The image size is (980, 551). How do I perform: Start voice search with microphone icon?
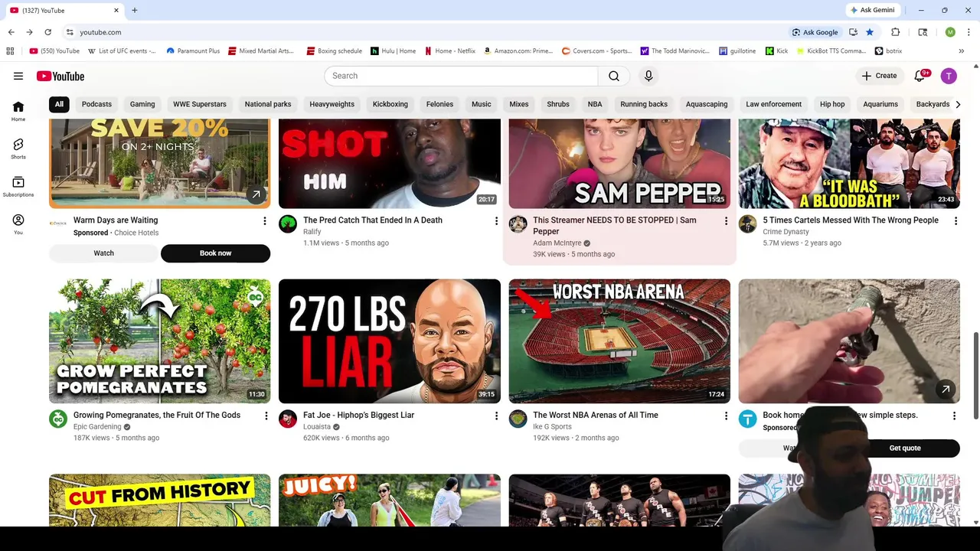648,76
